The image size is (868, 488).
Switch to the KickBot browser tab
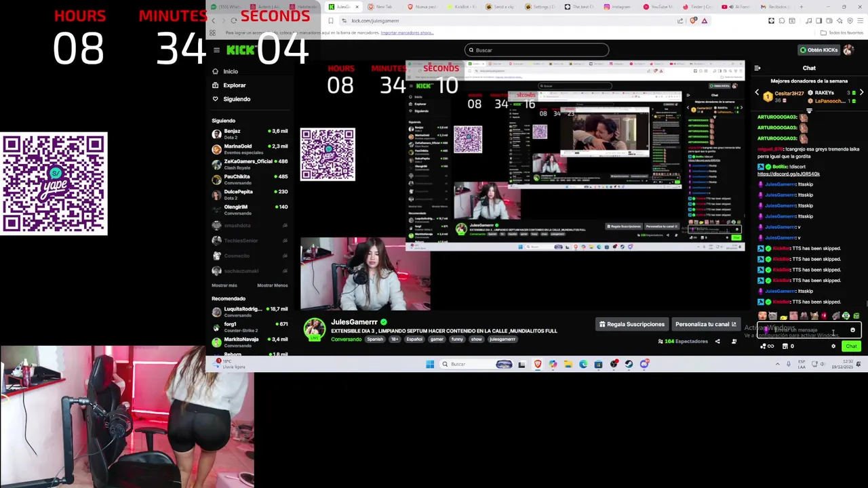(x=462, y=7)
